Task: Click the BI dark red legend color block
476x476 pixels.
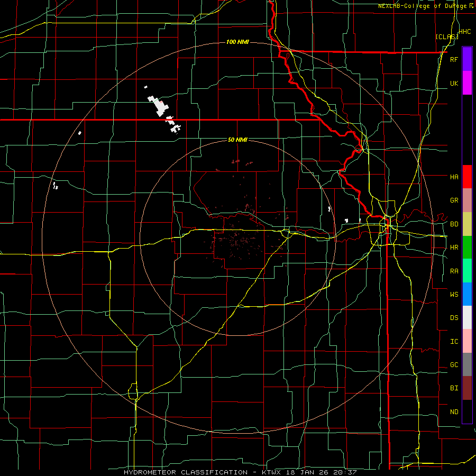Action: click(x=467, y=388)
